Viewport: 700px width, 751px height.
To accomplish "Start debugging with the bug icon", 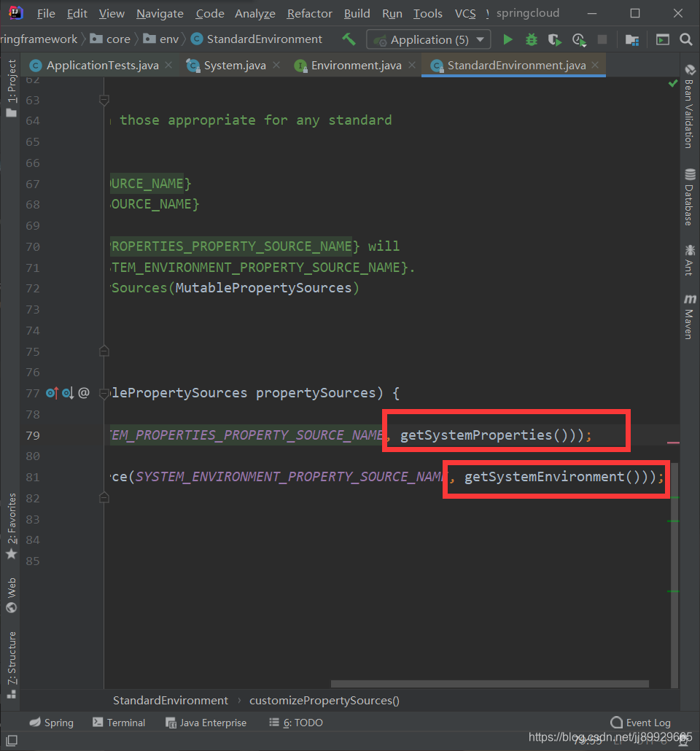I will pyautogui.click(x=532, y=40).
